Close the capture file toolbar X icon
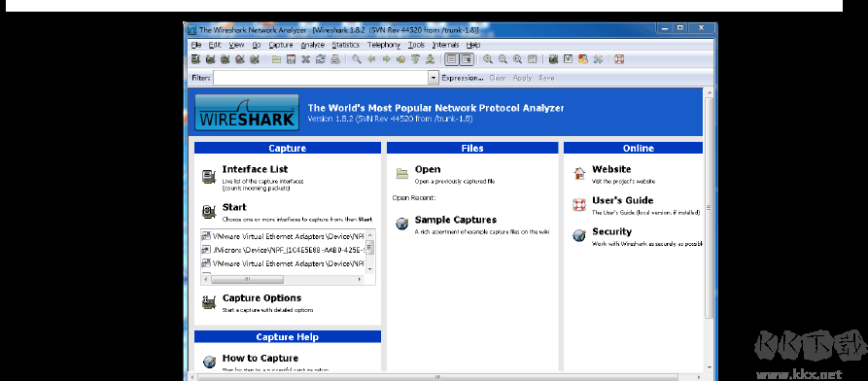 click(x=305, y=59)
